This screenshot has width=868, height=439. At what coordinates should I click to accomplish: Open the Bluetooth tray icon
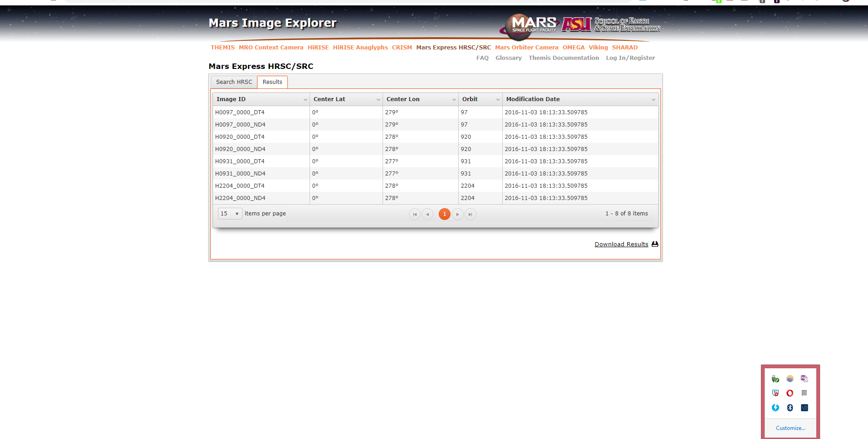click(790, 408)
